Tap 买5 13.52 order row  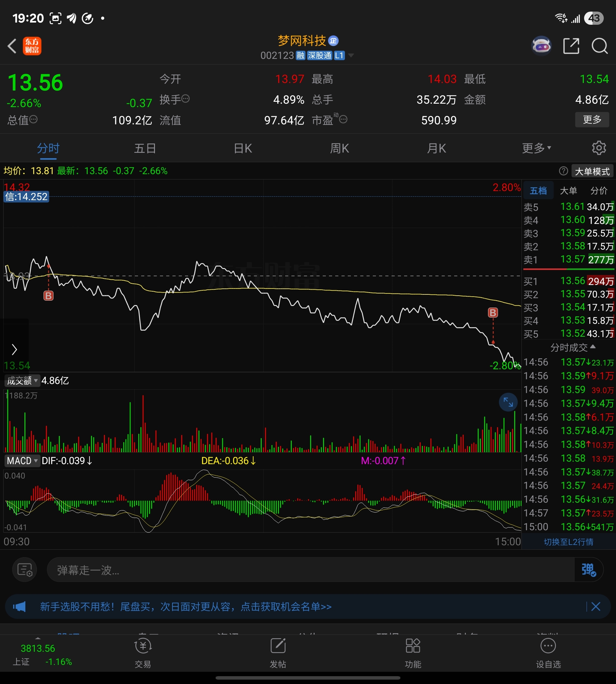tap(569, 334)
